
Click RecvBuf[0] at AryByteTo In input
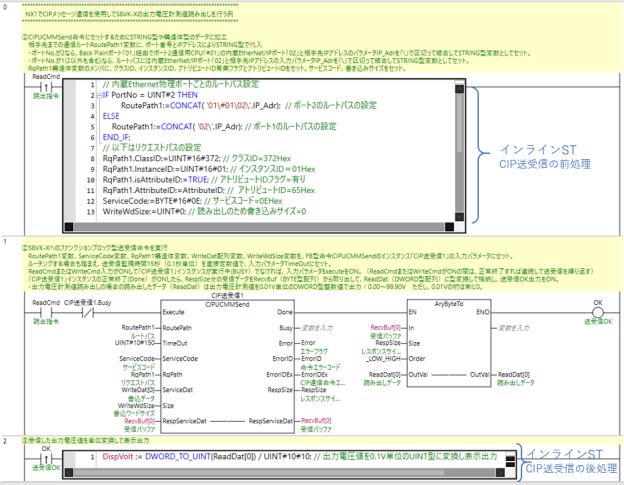coord(386,327)
